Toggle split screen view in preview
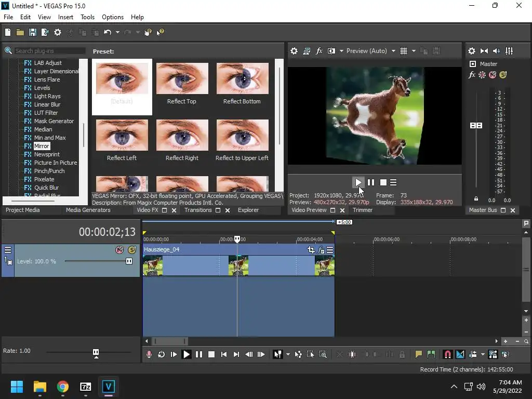532x399 pixels. pyautogui.click(x=331, y=51)
